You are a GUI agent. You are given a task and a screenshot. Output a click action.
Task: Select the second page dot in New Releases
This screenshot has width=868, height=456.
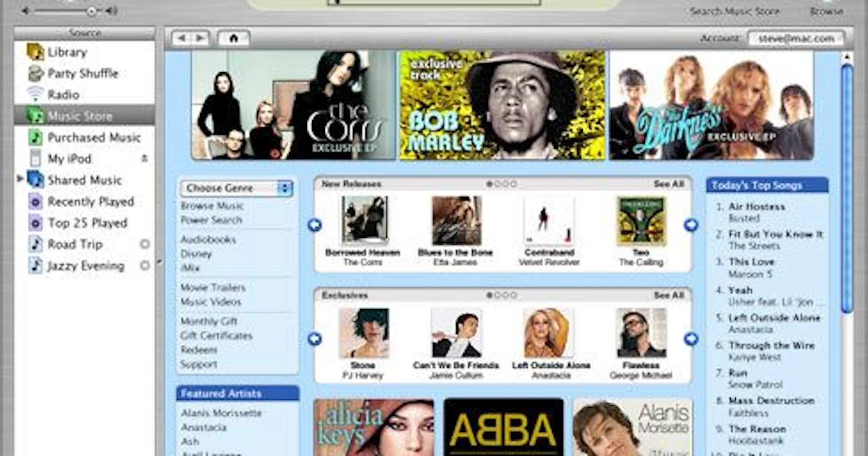click(498, 184)
